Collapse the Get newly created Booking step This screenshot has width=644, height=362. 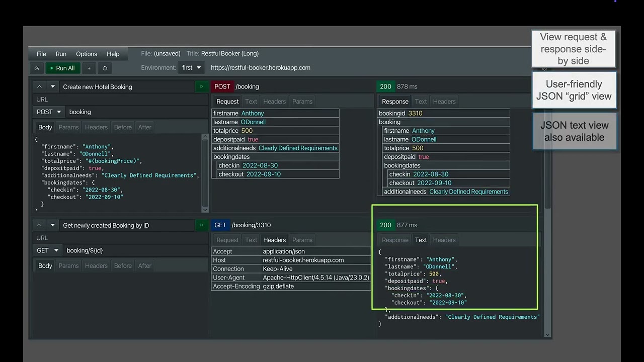coord(39,225)
